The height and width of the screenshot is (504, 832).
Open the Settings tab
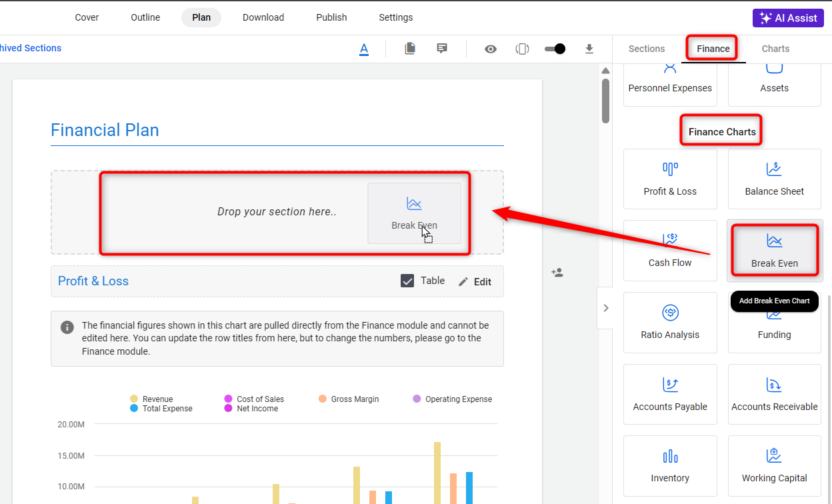pyautogui.click(x=396, y=17)
